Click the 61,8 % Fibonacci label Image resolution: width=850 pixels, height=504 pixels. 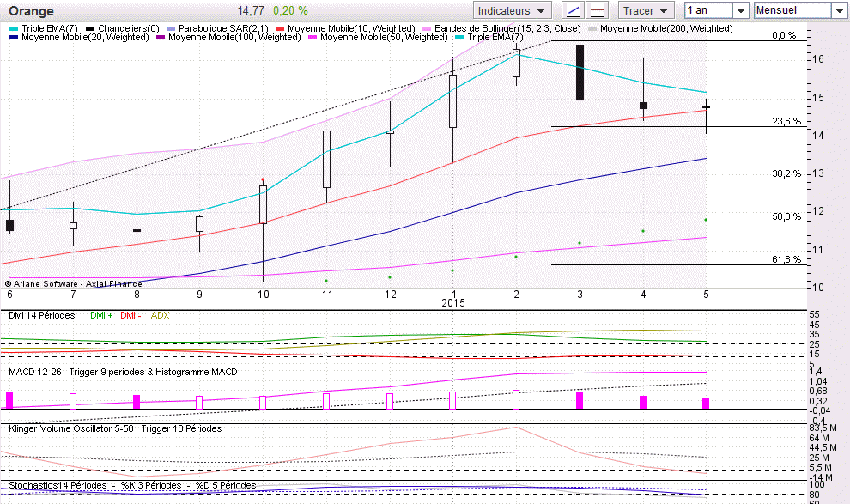[x=786, y=259]
